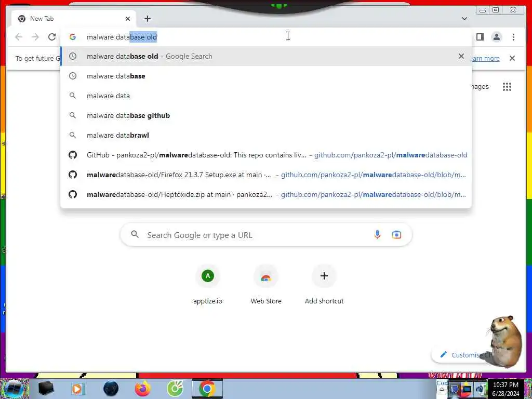Follow the 'Learn more' link
Viewport: 532px width, 399px height.
point(486,58)
